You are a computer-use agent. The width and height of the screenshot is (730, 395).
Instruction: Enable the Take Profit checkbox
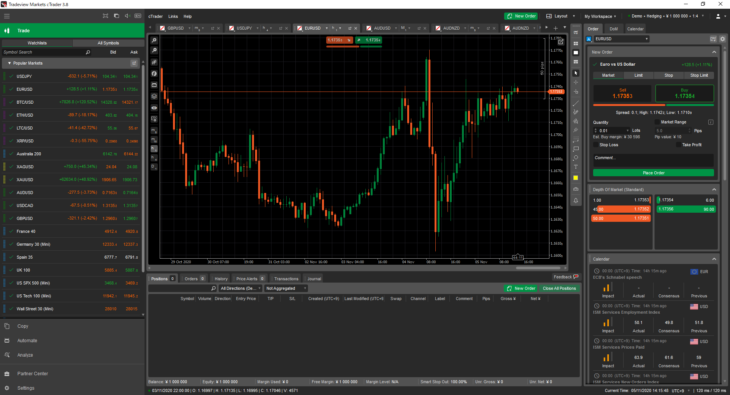[678, 145]
